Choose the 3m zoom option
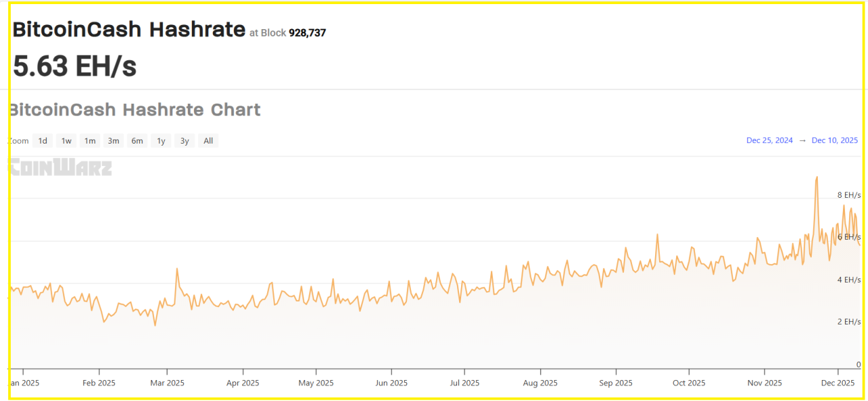The image size is (868, 401). 113,141
